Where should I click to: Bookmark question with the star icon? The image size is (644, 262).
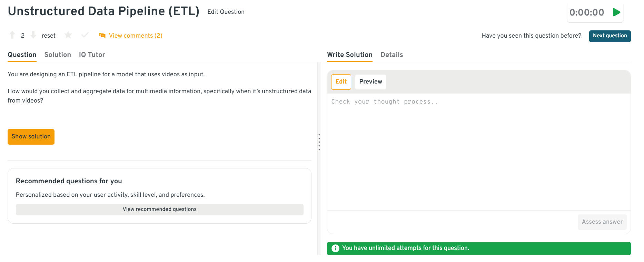(68, 35)
